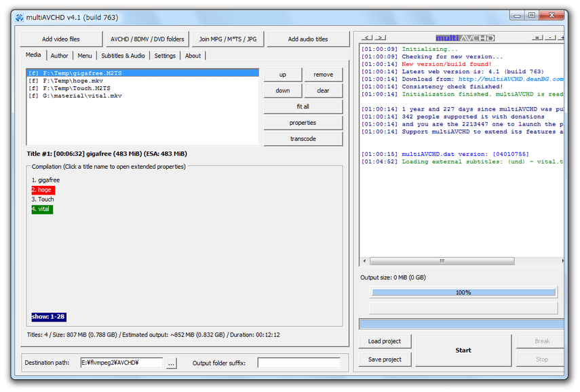Click Load project button
This screenshot has width=580, height=392.
385,341
